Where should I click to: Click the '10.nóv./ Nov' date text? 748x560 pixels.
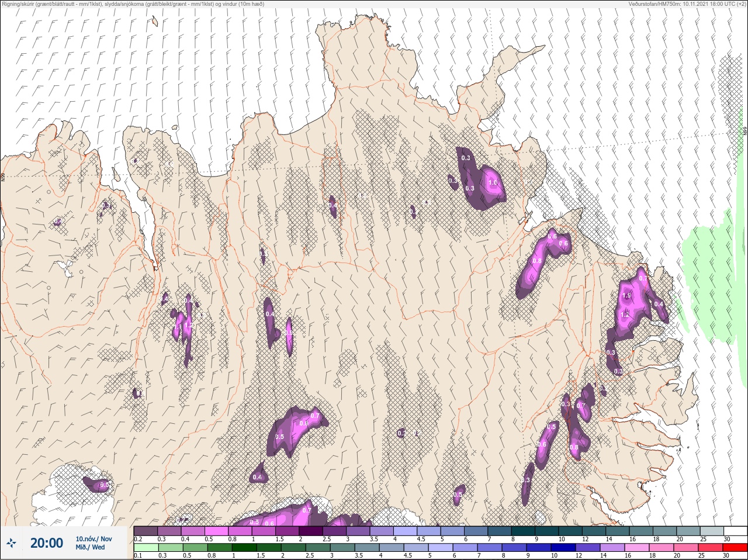[93, 539]
